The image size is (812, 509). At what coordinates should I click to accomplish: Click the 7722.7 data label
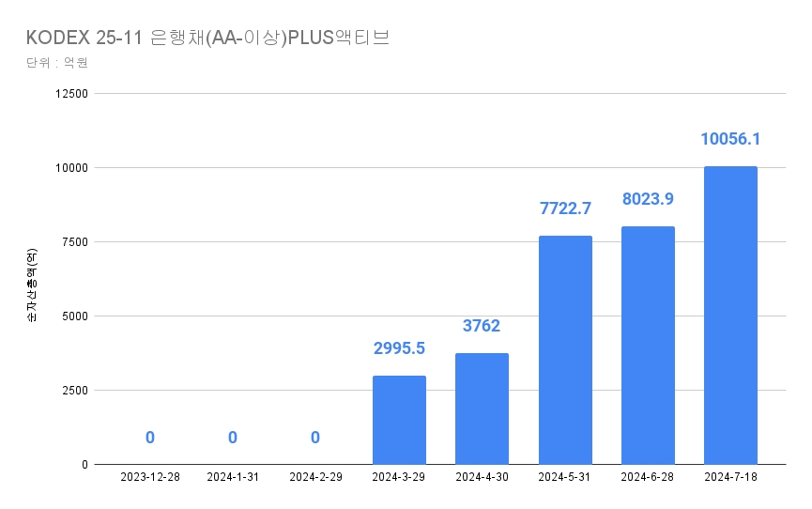(x=565, y=208)
